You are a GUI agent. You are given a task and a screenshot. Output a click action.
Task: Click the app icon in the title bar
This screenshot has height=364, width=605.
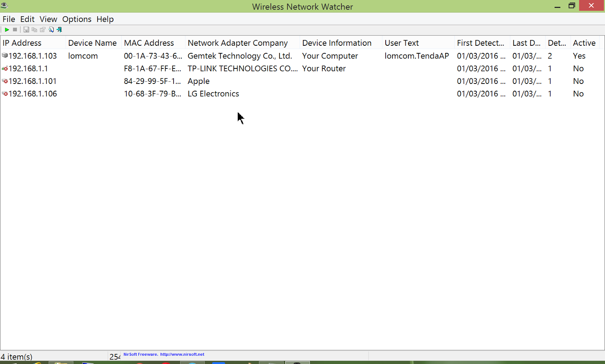(5, 6)
